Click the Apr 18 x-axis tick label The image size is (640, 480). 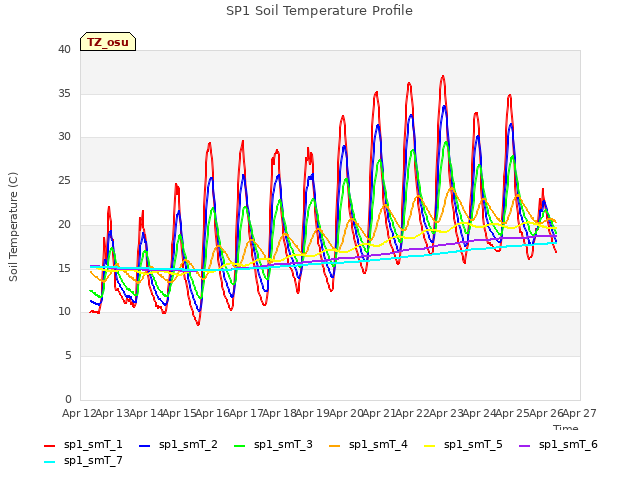[x=279, y=413]
